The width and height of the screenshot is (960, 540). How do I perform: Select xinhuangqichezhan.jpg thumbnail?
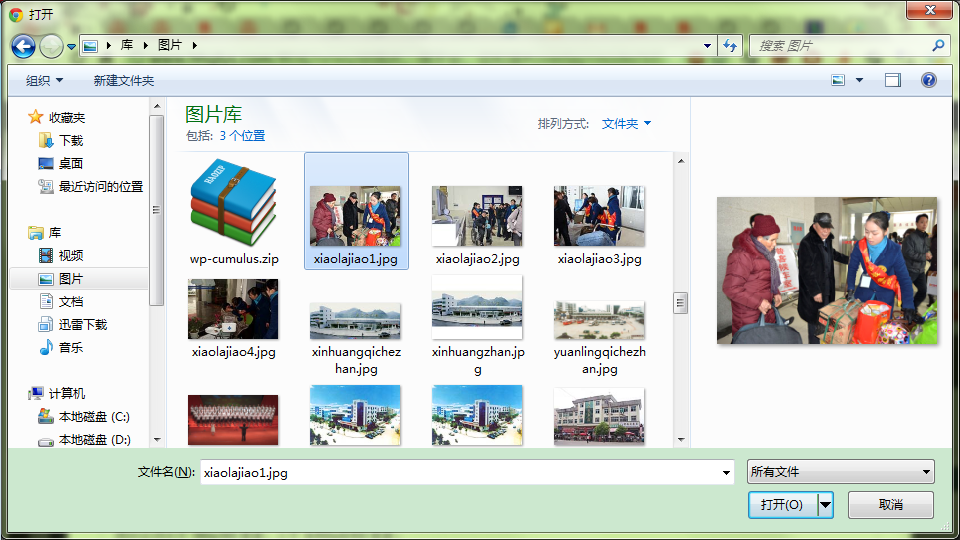(355, 321)
